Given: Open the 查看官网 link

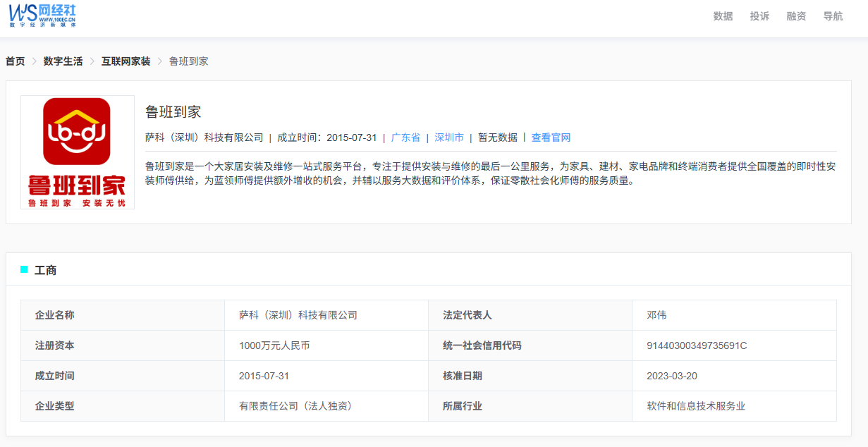Looking at the screenshot, I should pyautogui.click(x=551, y=137).
